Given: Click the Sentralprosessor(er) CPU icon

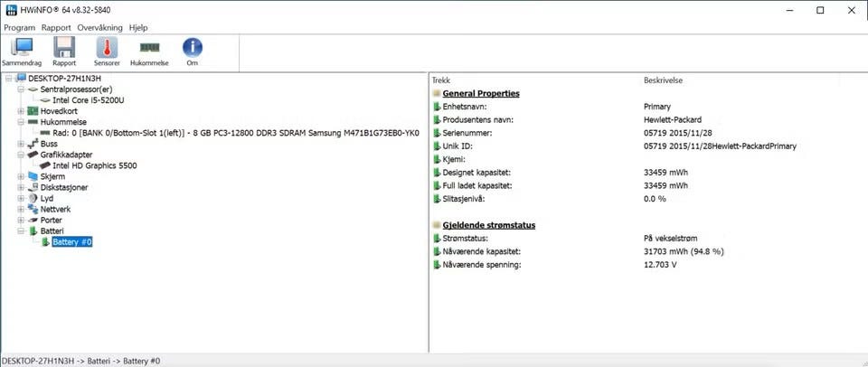Looking at the screenshot, I should coord(33,89).
